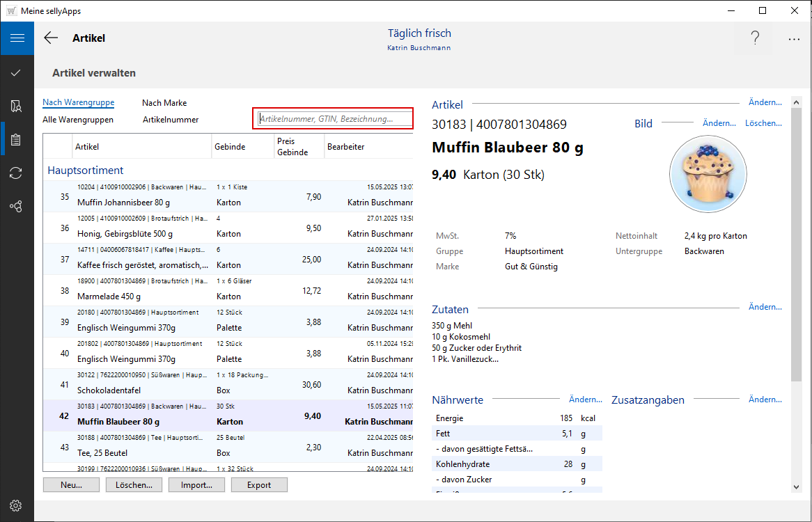Click the checkmark icon in the sidebar
The height and width of the screenshot is (522, 812).
tap(17, 72)
